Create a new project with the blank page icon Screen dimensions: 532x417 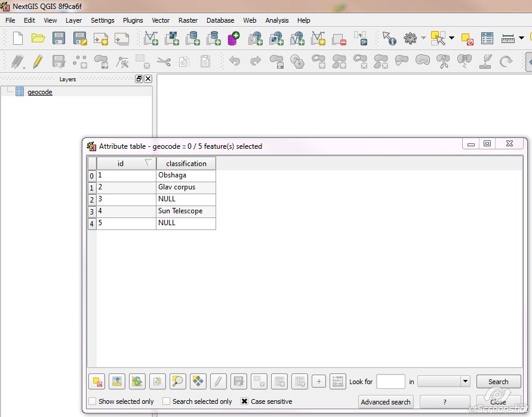(18, 38)
